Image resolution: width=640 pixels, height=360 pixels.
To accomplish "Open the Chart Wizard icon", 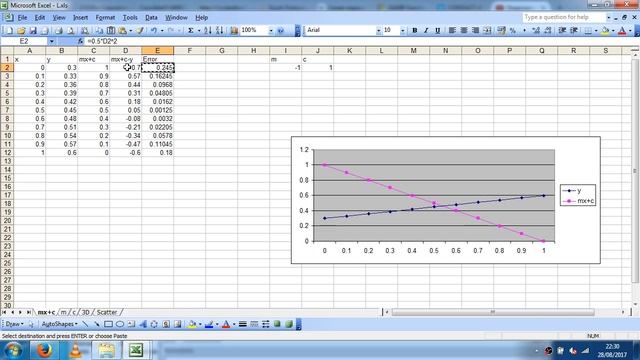I will coord(234,31).
